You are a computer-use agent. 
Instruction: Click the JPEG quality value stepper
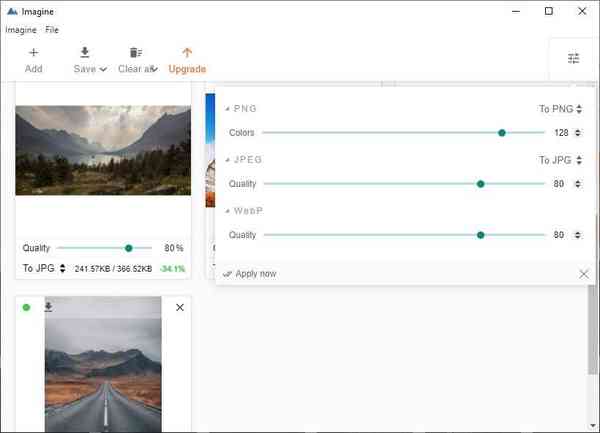click(x=579, y=184)
